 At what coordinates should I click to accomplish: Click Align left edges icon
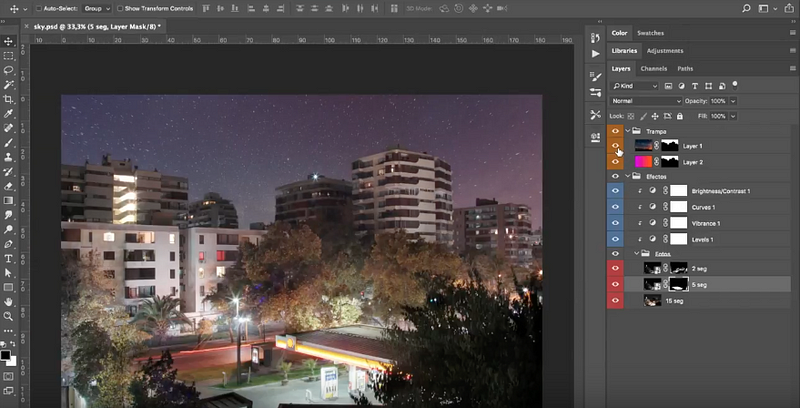(x=253, y=8)
